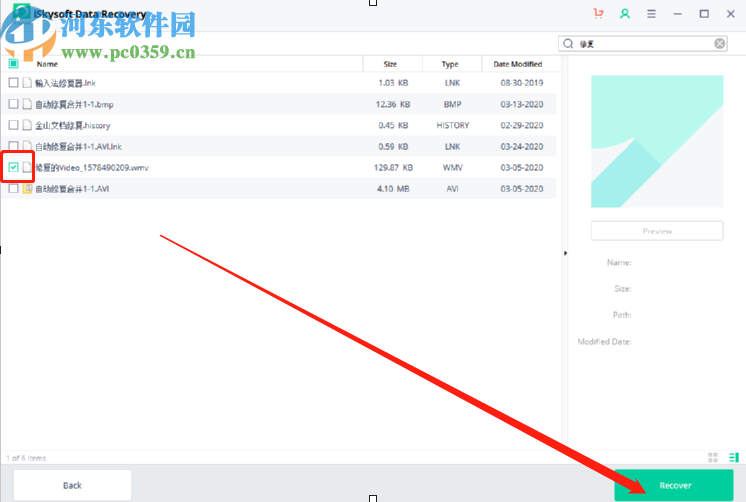
Task: Select the file 自动修复合并1-1.AVI.lnk
Action: 78,147
